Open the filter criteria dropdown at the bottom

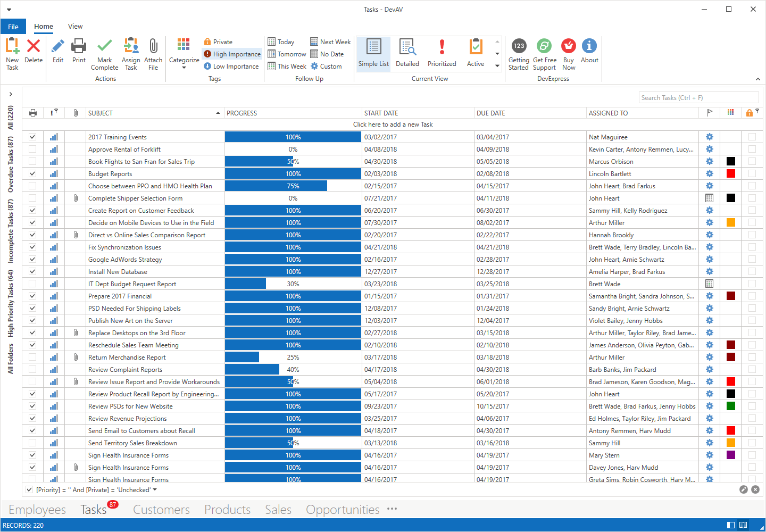tap(153, 489)
